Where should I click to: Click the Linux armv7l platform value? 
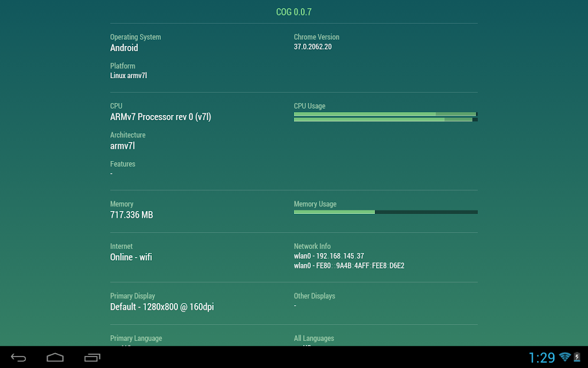(129, 75)
